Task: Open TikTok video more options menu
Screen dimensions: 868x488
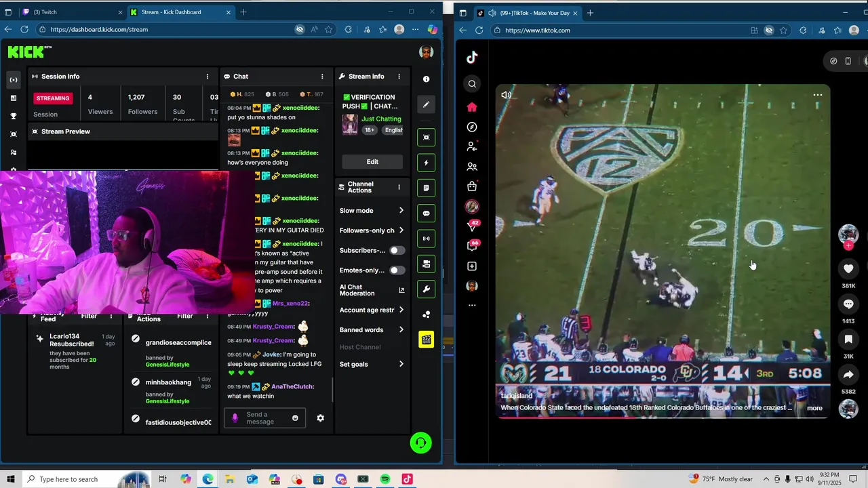Action: coord(818,95)
